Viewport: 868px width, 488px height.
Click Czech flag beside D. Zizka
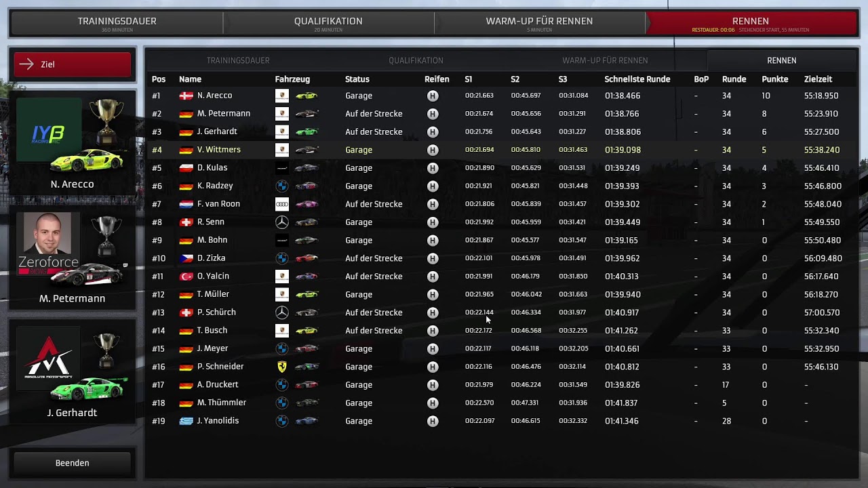click(186, 258)
